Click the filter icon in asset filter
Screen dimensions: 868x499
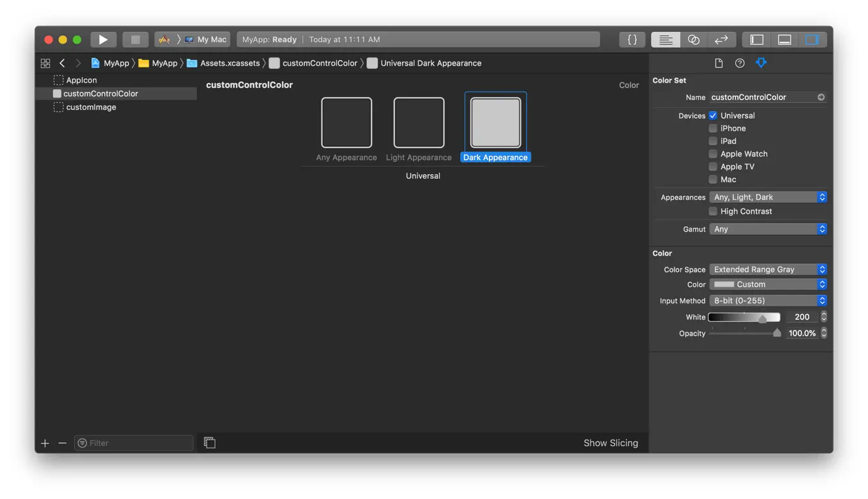pos(82,443)
